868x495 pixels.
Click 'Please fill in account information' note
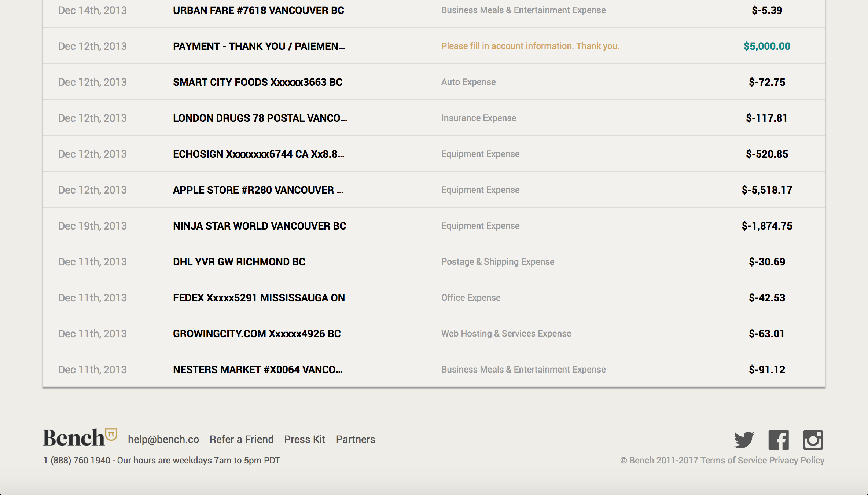[530, 46]
